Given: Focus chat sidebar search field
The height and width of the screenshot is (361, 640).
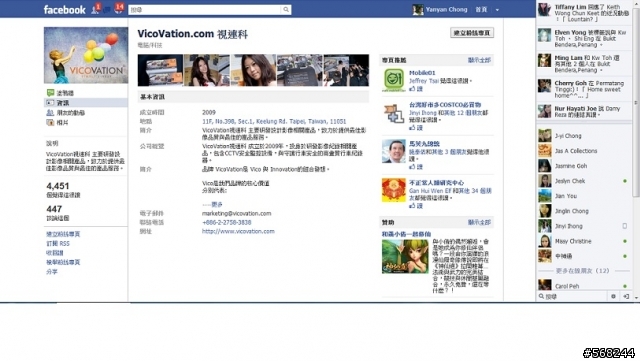Looking at the screenshot, I should click(572, 296).
